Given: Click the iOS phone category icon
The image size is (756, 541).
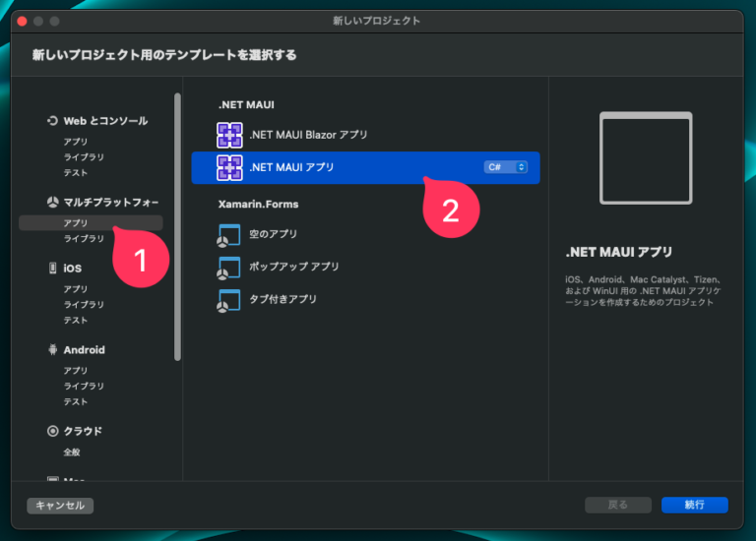Looking at the screenshot, I should coord(52,268).
